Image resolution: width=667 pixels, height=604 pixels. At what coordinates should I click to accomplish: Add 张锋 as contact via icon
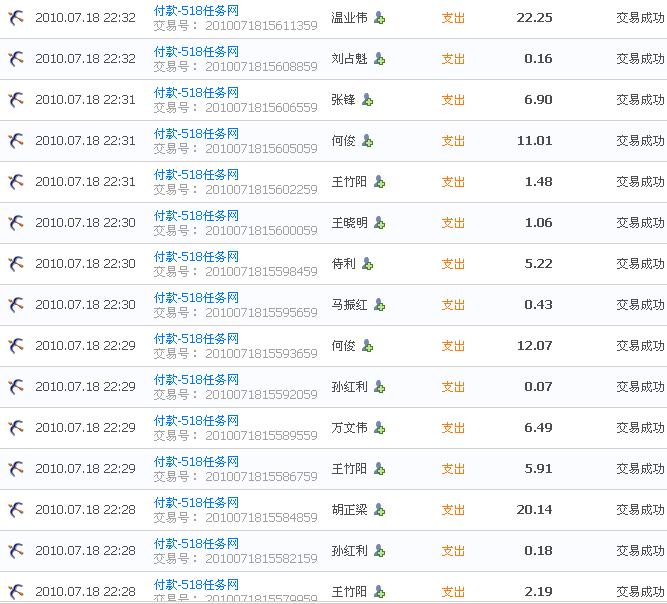tap(367, 100)
